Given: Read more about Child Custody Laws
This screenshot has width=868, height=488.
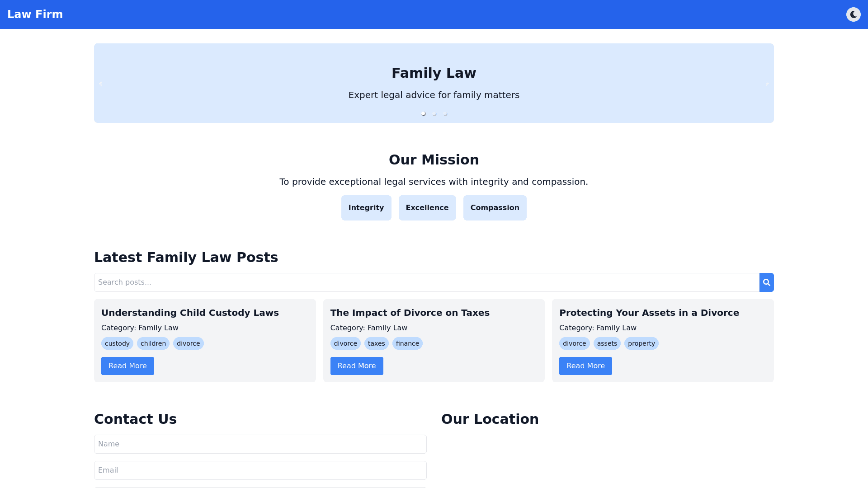Looking at the screenshot, I should (x=127, y=366).
